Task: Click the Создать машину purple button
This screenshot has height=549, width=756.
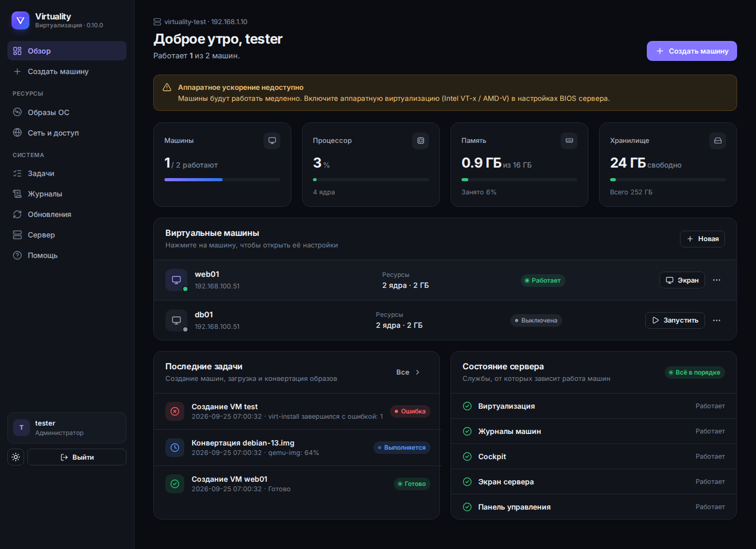Action: click(691, 51)
